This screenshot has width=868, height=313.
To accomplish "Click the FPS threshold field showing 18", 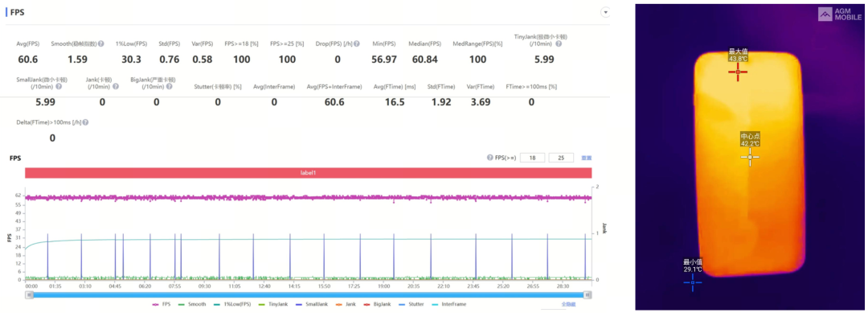I will point(532,158).
